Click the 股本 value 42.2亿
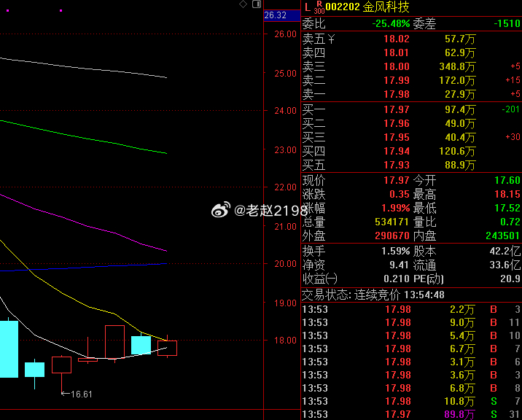The width and height of the screenshot is (522, 420). [505, 251]
